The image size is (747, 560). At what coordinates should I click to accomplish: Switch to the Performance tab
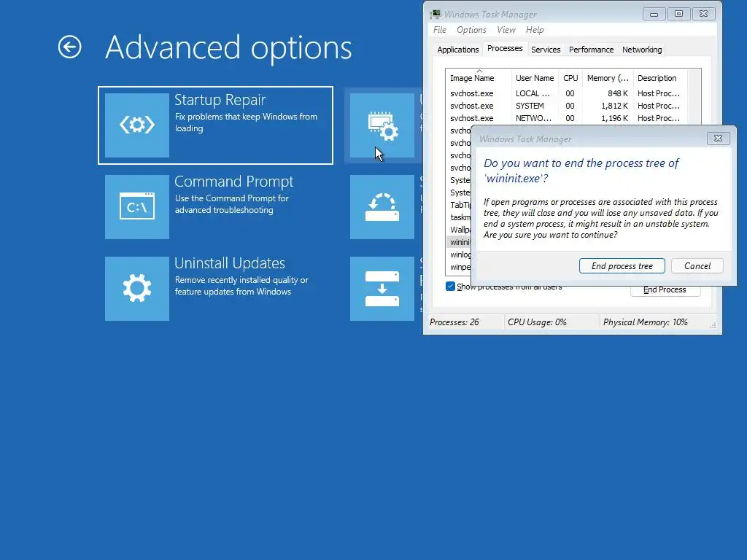(591, 50)
